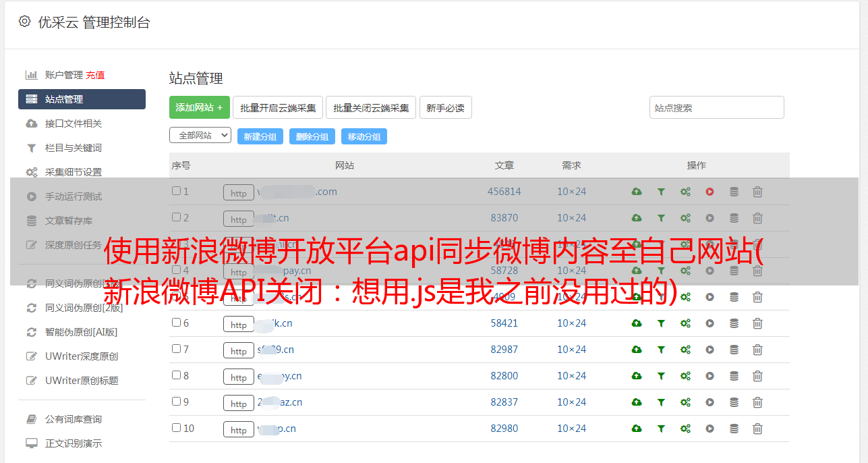Open the database icon in row 7

tap(734, 350)
